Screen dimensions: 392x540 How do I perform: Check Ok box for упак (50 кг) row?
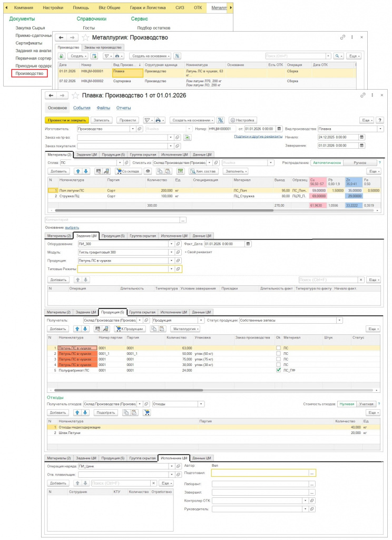[x=278, y=354]
